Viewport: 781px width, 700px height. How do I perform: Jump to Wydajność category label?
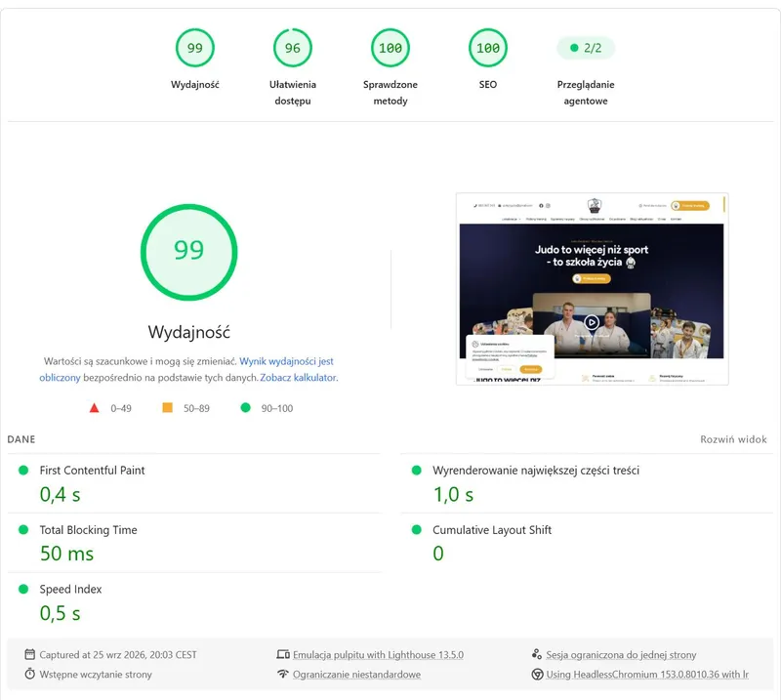pyautogui.click(x=194, y=85)
